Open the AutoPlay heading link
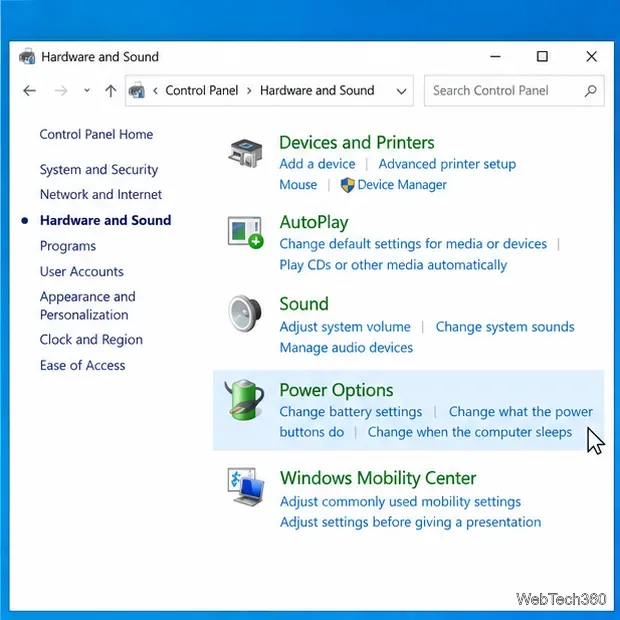The image size is (620, 620). (314, 223)
